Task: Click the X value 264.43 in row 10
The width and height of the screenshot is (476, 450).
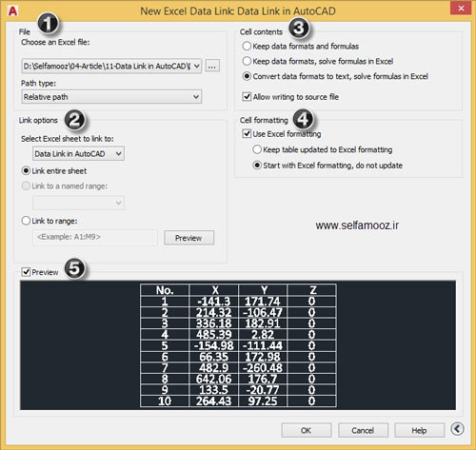Action: tap(213, 401)
